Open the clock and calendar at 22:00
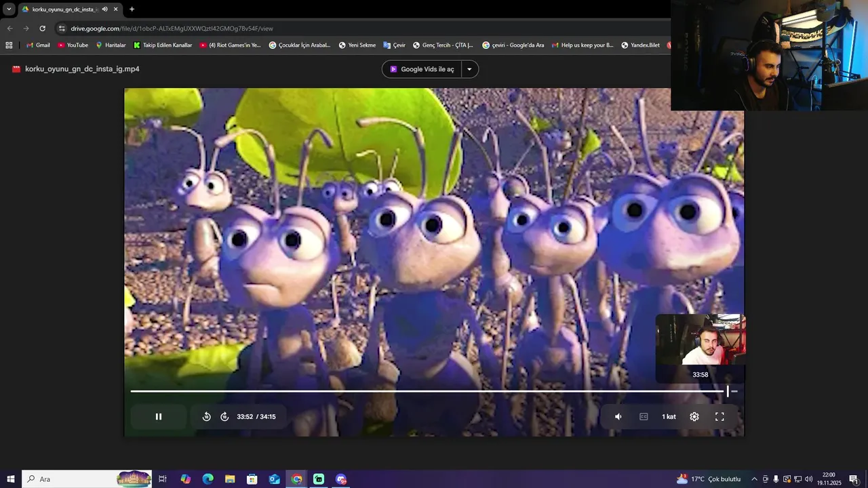868x488 pixels. (829, 479)
